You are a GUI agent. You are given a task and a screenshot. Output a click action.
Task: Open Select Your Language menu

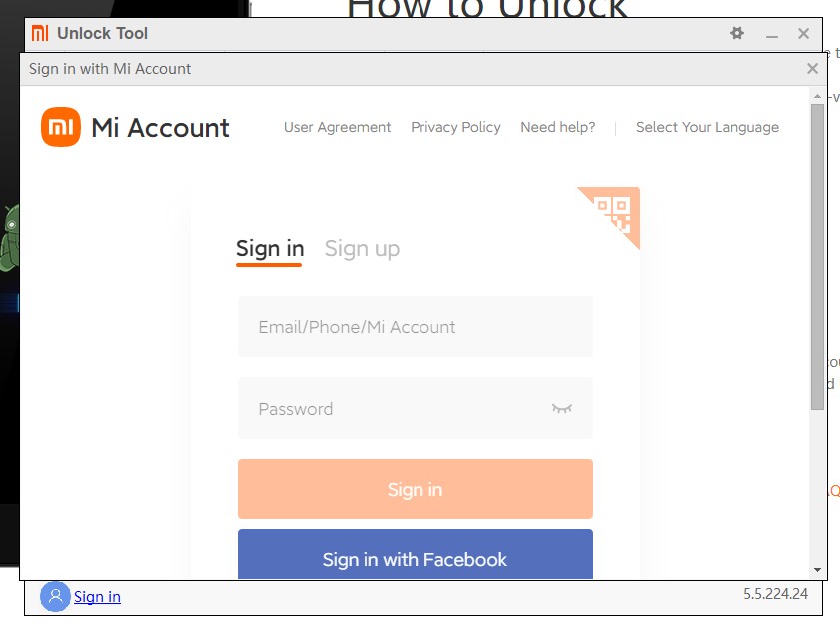[x=707, y=127]
